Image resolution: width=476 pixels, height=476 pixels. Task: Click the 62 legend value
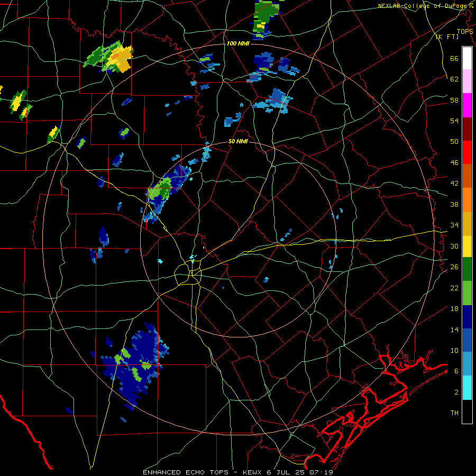454,79
